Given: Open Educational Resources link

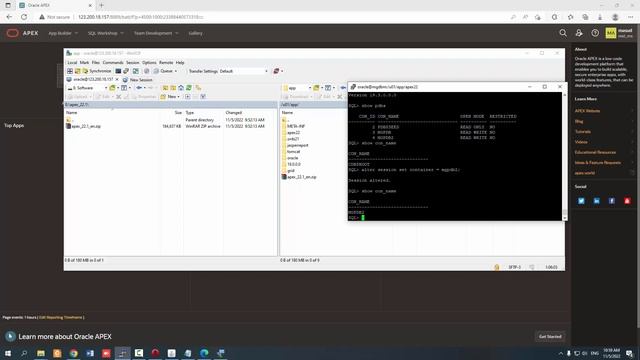Looking at the screenshot, I should tap(595, 152).
